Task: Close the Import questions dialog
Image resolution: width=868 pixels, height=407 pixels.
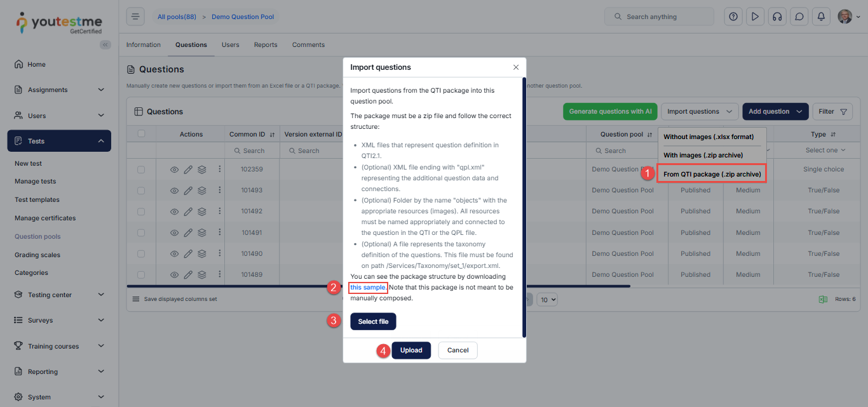Action: point(516,67)
